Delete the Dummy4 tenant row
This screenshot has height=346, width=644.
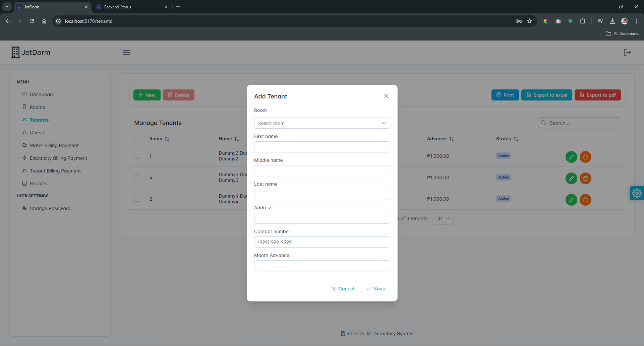585,200
